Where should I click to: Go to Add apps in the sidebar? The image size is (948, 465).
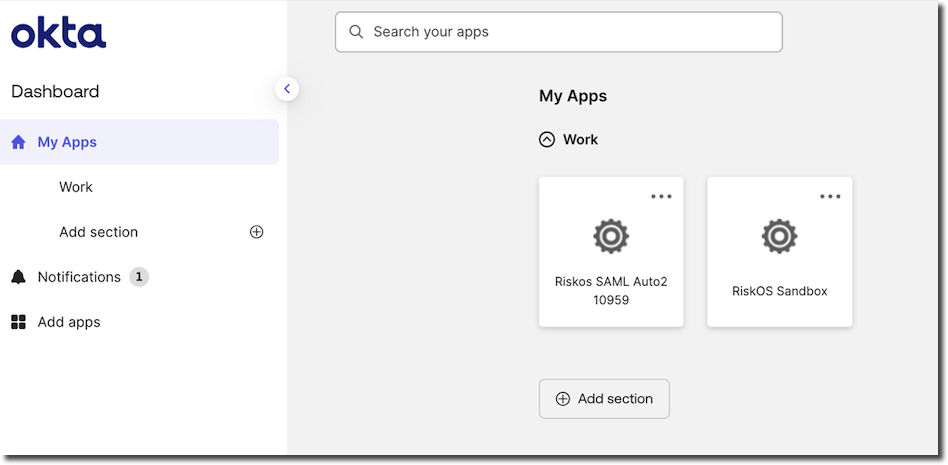(x=69, y=322)
